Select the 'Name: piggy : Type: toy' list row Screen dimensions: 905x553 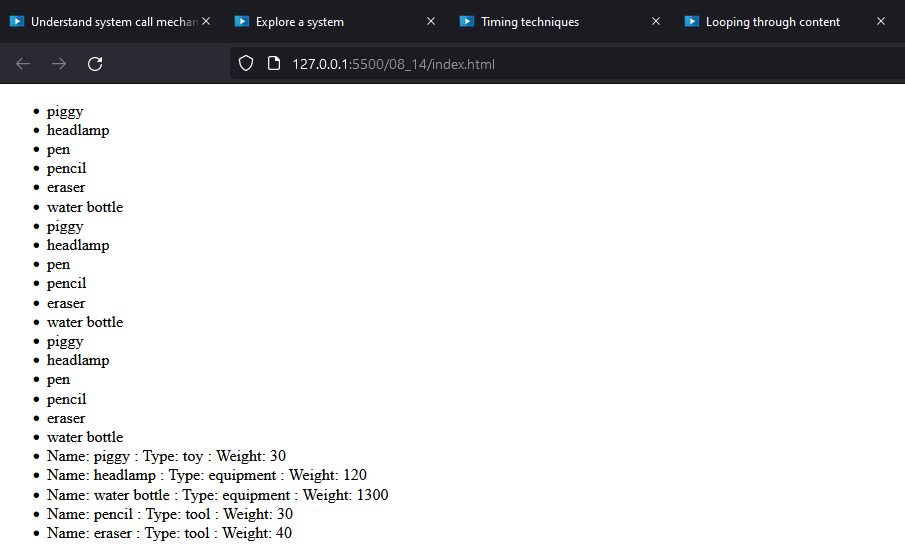(x=166, y=456)
